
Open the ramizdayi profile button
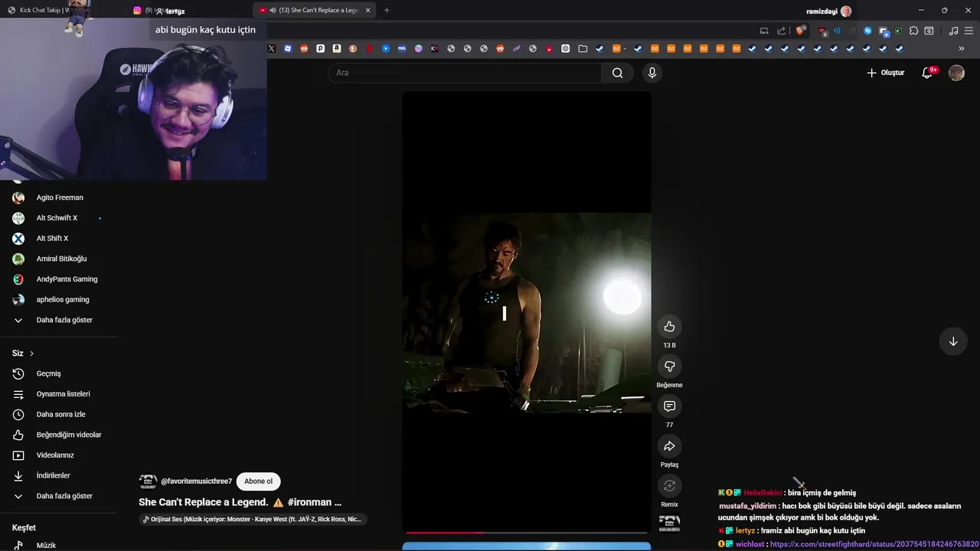[828, 11]
